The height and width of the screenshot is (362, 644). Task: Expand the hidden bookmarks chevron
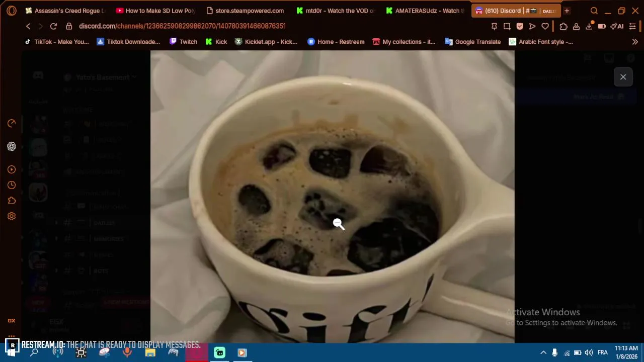(x=635, y=42)
